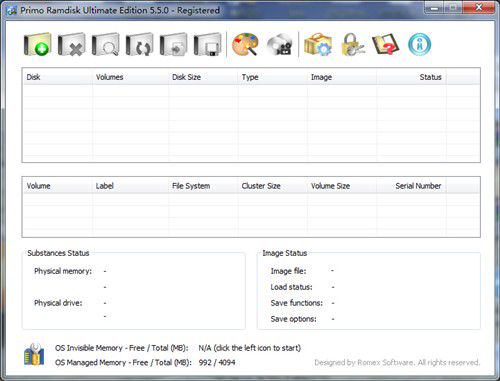Click the "992 / 4094" memory value
This screenshot has height=381, width=500.
(x=217, y=362)
